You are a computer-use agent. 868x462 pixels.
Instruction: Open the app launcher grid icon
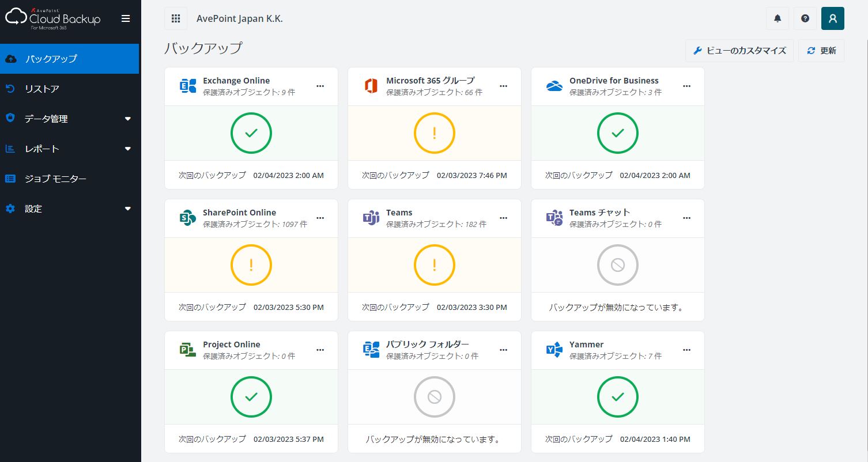[176, 18]
